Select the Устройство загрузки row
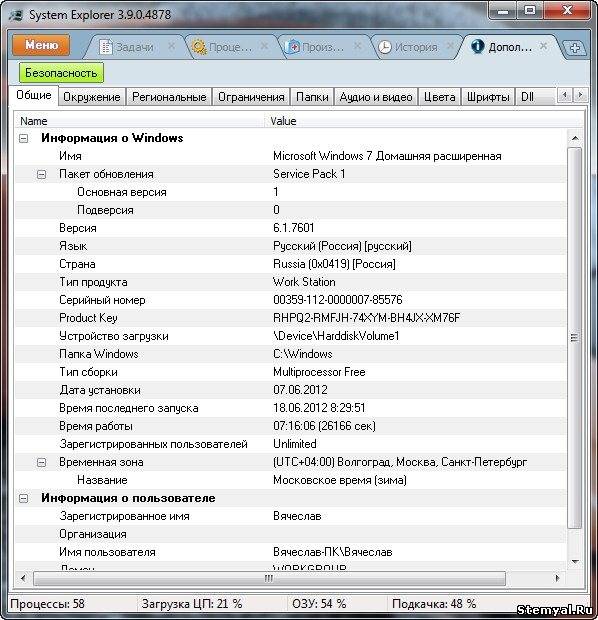The image size is (598, 620). pos(291,336)
